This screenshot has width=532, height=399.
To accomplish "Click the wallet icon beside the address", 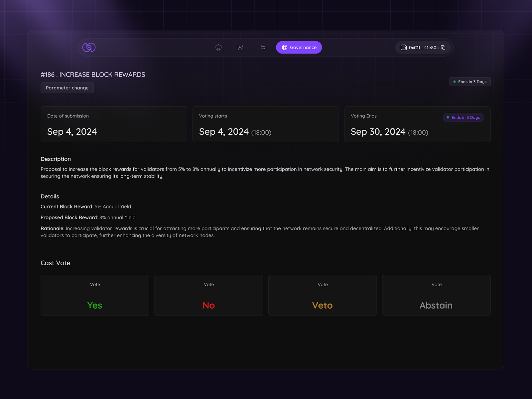I will pyautogui.click(x=403, y=47).
